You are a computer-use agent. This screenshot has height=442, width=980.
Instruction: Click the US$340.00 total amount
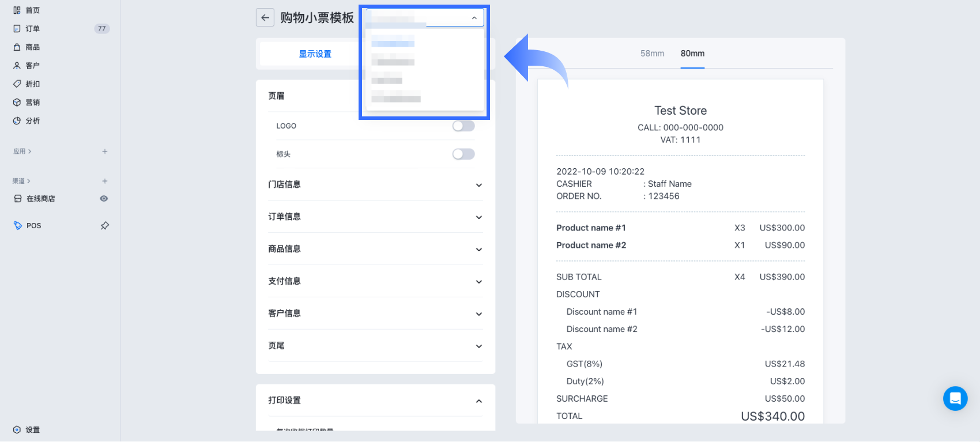point(772,416)
